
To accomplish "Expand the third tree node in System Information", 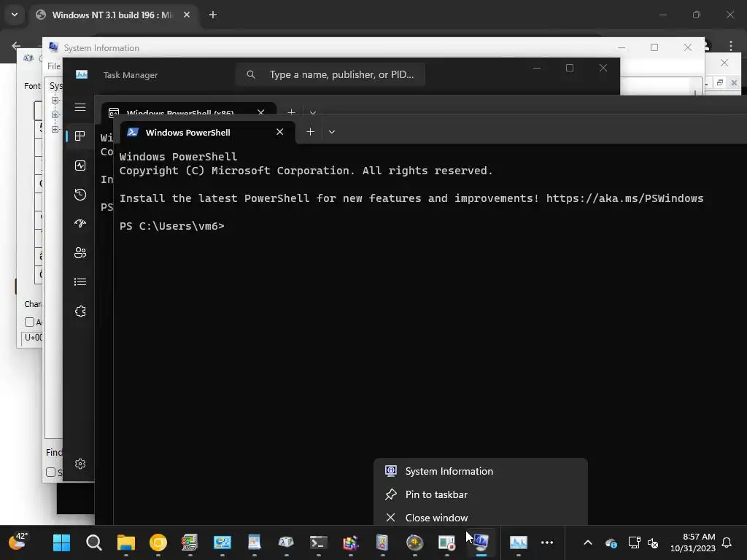I will pyautogui.click(x=55, y=130).
